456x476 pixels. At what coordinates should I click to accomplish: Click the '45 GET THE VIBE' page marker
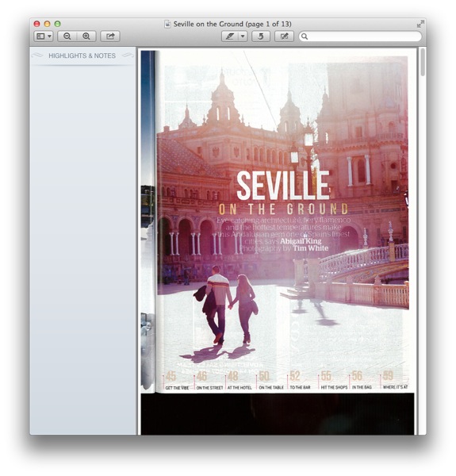[x=176, y=380]
